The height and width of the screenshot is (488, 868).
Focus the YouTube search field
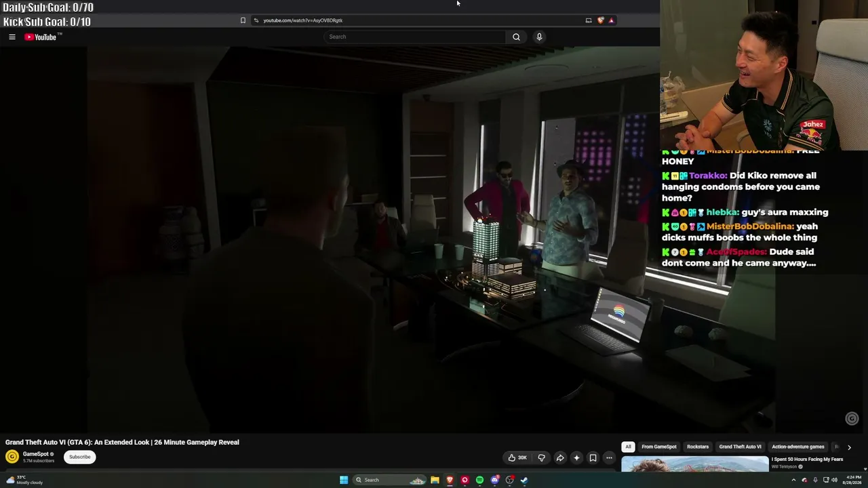(415, 37)
